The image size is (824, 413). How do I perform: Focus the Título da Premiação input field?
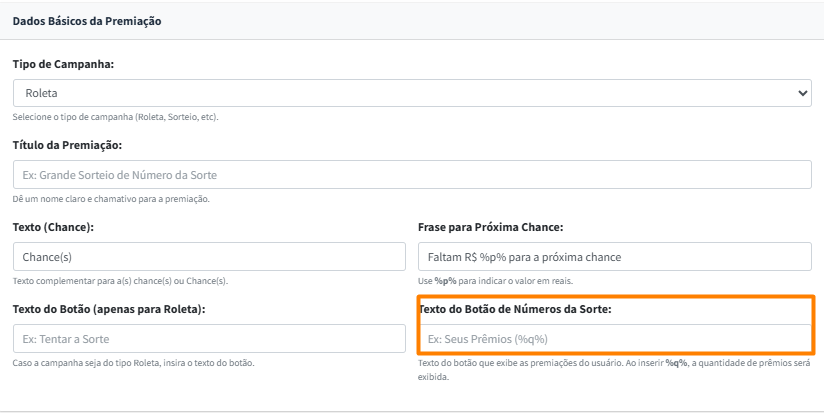coord(411,175)
